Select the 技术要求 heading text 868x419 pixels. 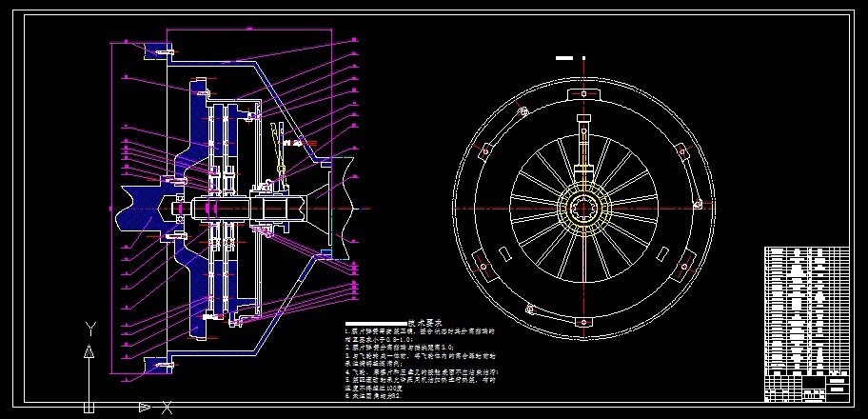click(425, 323)
